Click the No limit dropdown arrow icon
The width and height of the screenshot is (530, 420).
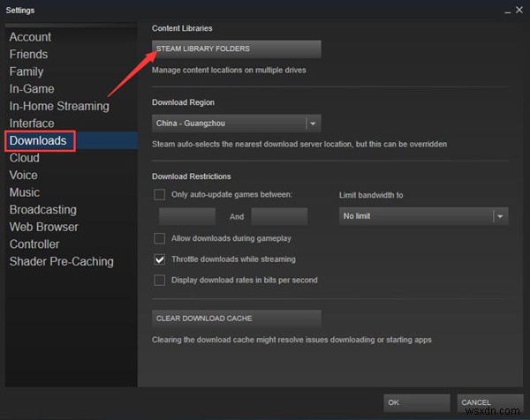click(500, 216)
